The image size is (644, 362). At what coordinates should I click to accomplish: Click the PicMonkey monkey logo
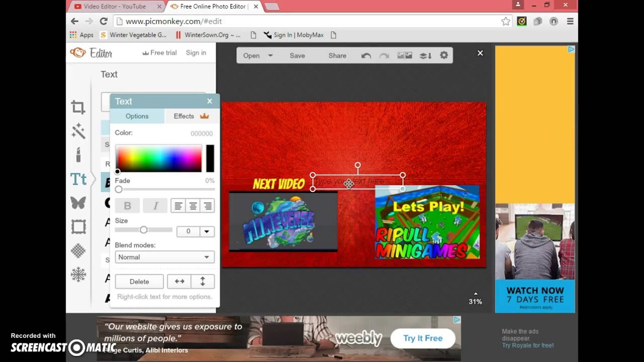tap(77, 52)
